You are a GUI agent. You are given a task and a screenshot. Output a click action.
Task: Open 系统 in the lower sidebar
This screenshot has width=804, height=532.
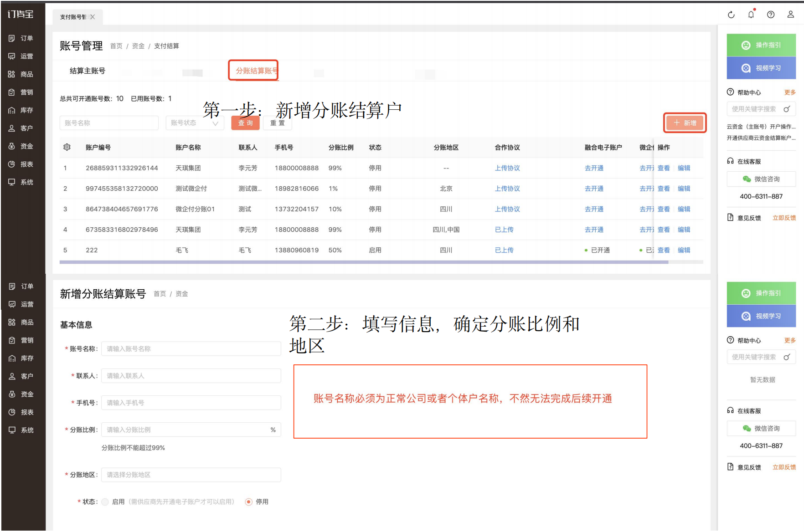[x=21, y=430]
